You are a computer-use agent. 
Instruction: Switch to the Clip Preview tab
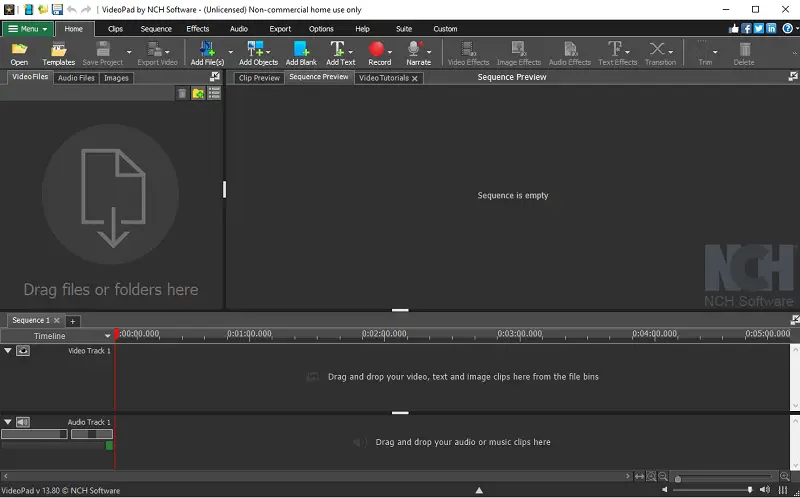(259, 78)
